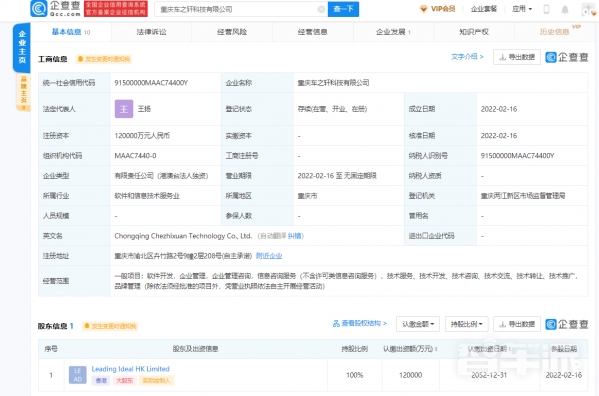Open the 认缴金额 filter dropdown
The width and height of the screenshot is (599, 396).
pyautogui.click(x=418, y=324)
